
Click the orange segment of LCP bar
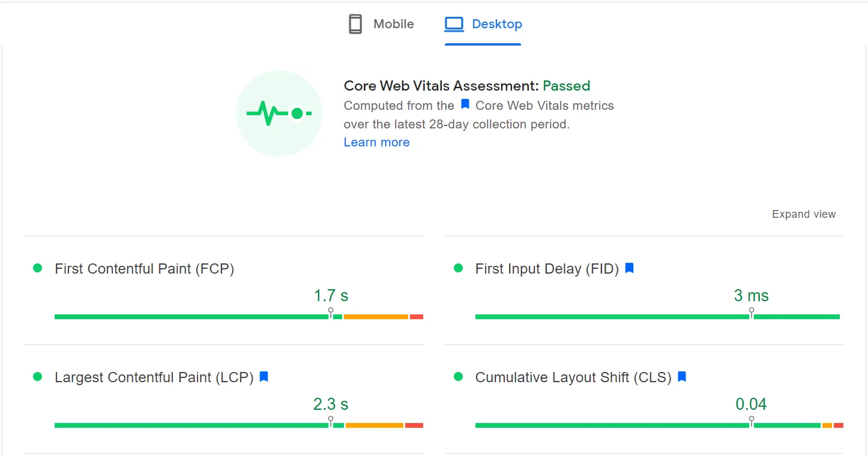point(374,425)
